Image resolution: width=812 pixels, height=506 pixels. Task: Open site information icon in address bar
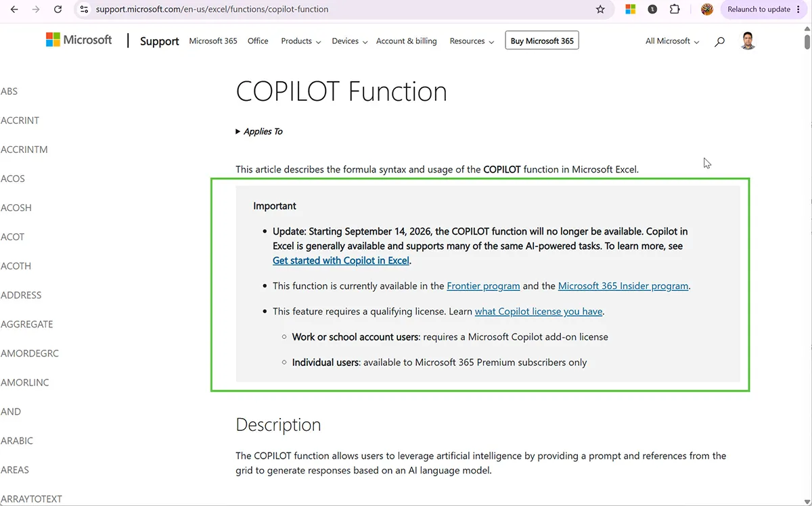tap(84, 9)
